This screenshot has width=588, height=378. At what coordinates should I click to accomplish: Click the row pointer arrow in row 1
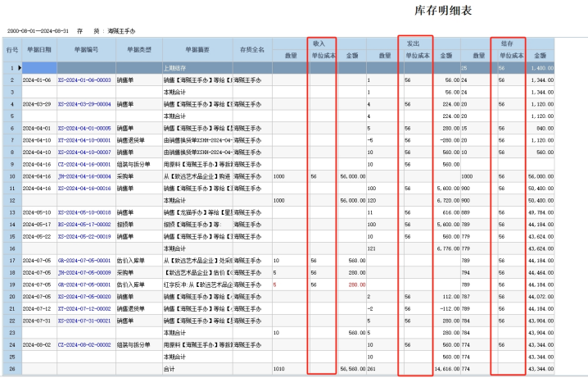(x=20, y=68)
